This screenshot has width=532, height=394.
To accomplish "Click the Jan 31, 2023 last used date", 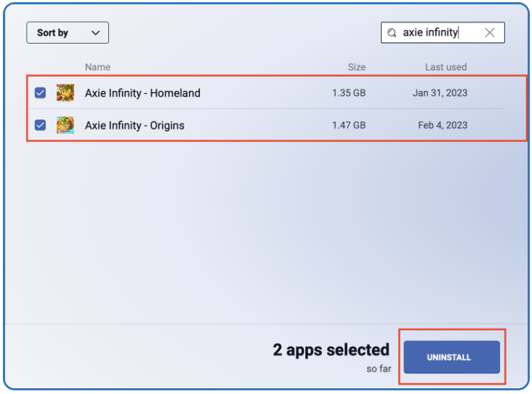I will coord(440,93).
